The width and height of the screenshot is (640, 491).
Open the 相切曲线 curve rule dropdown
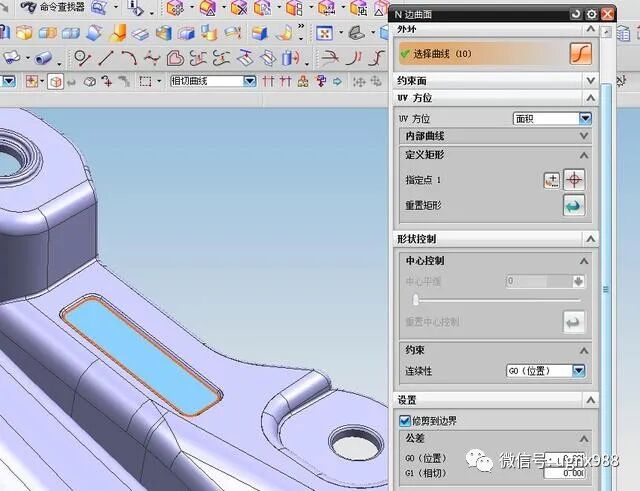click(x=249, y=81)
